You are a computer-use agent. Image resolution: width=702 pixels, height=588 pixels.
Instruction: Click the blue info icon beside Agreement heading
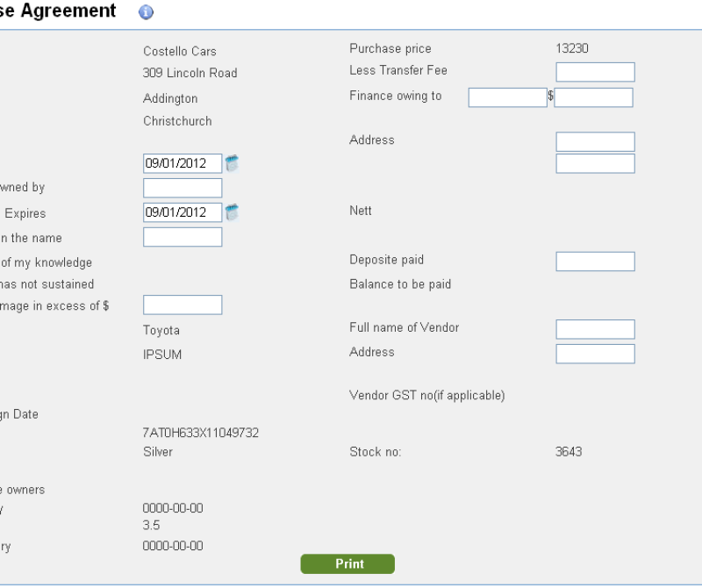tap(146, 12)
